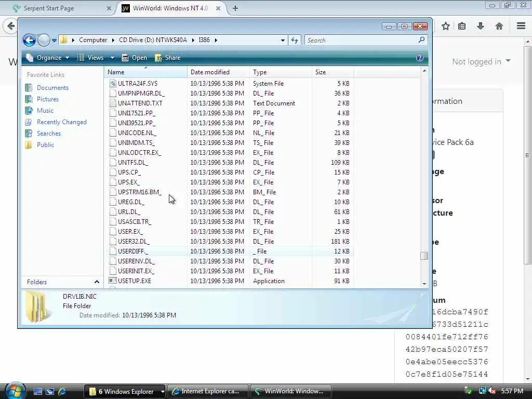Click the file list scrollbar down arrow
The image size is (532, 399).
tap(424, 283)
